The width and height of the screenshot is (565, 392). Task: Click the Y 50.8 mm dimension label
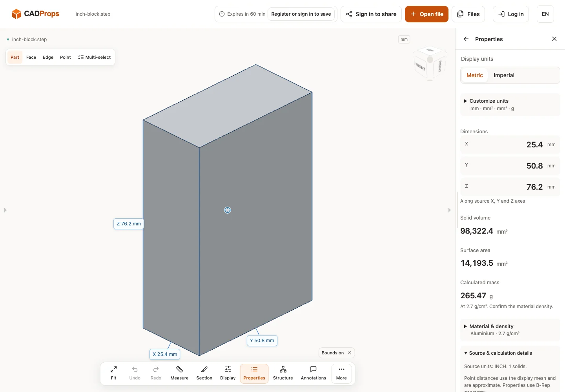(x=262, y=341)
